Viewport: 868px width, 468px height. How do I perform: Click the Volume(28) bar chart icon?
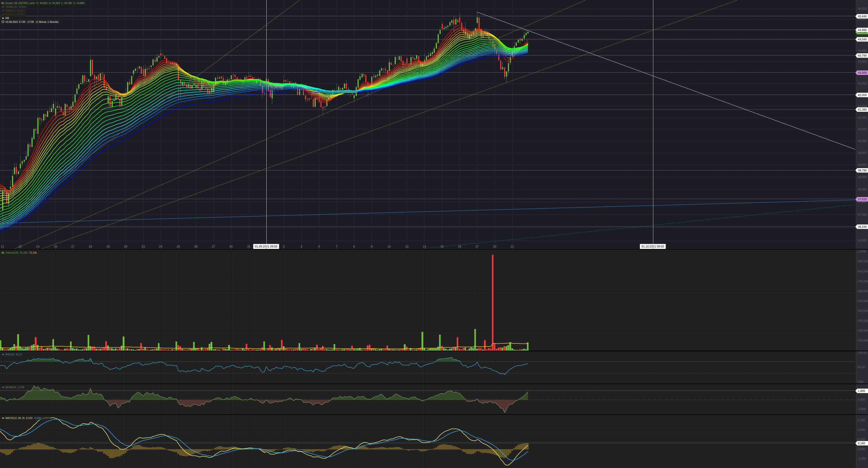click(3, 253)
